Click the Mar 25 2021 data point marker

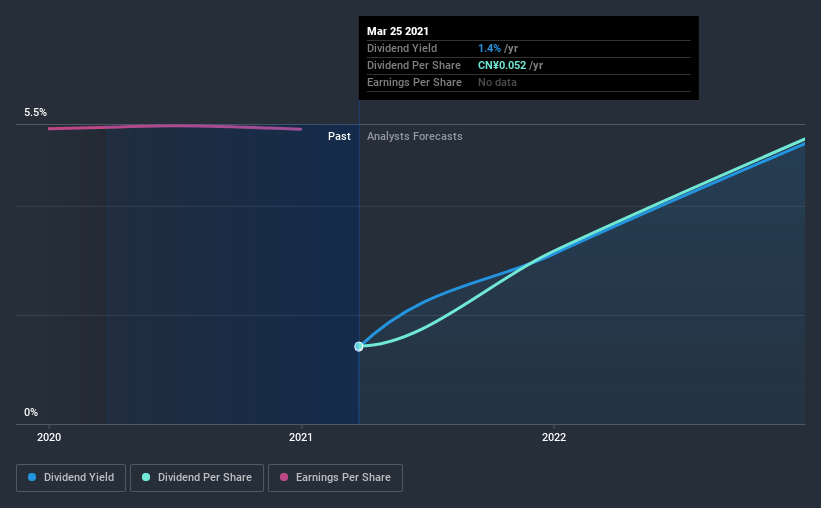click(x=359, y=346)
